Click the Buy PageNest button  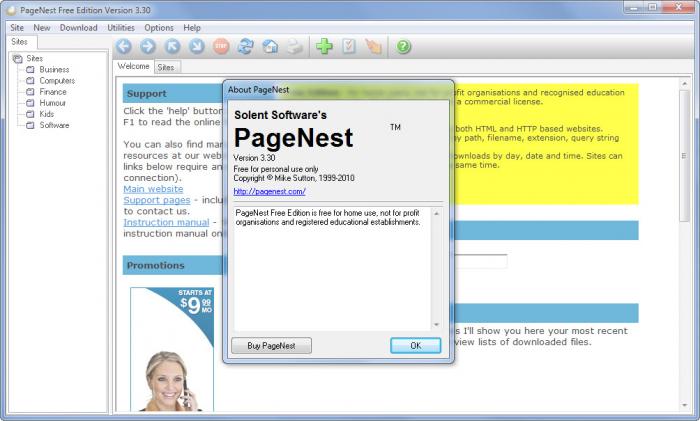coord(271,346)
